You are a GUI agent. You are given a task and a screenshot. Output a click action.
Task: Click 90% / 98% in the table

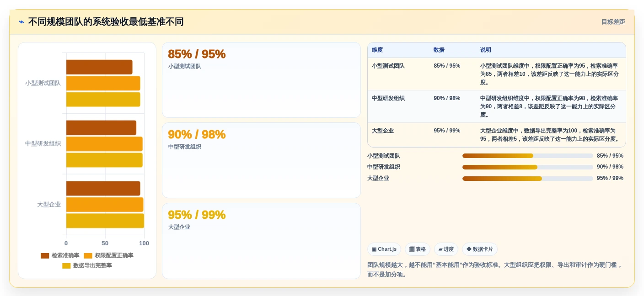click(447, 98)
